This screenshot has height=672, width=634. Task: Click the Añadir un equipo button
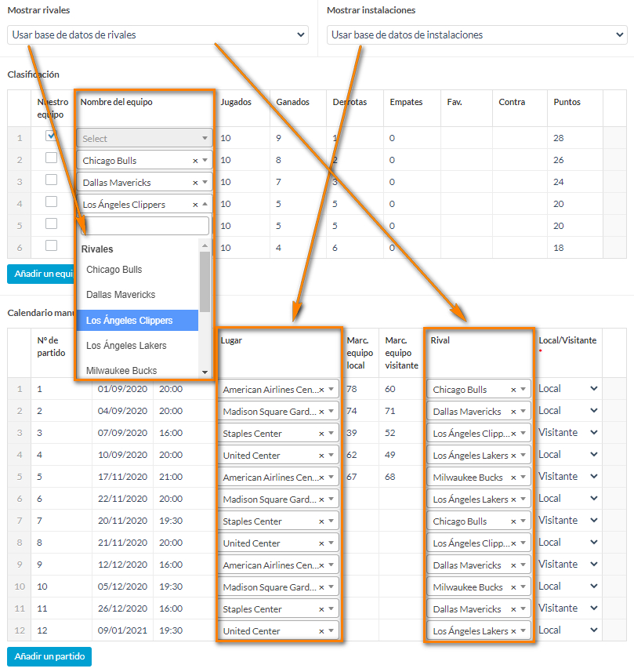click(x=41, y=274)
